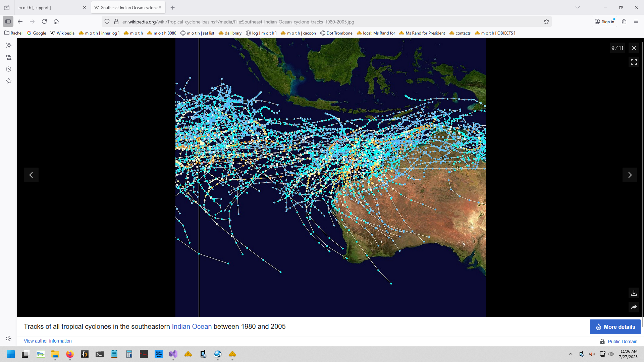The image size is (644, 362).
Task: Click the More details button
Action: pyautogui.click(x=615, y=327)
